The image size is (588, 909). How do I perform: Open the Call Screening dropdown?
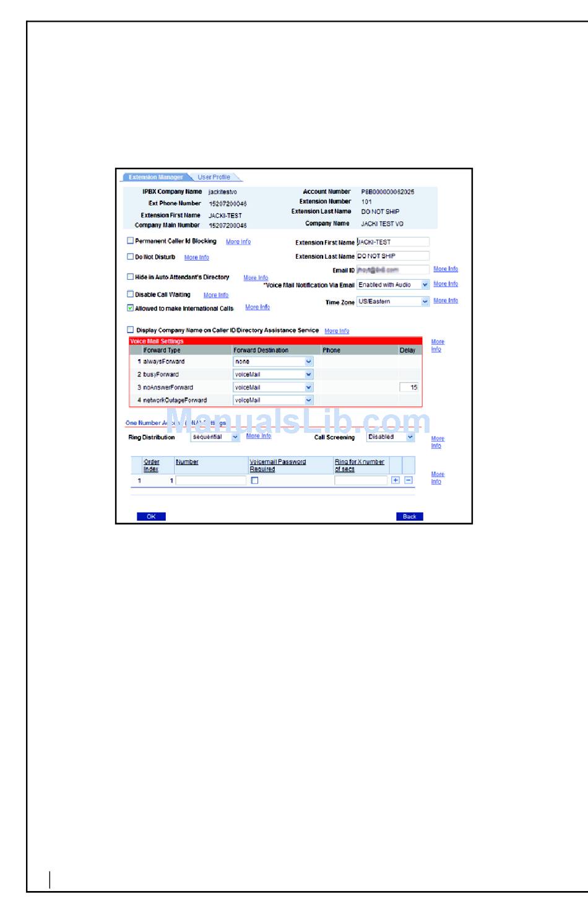tap(391, 437)
